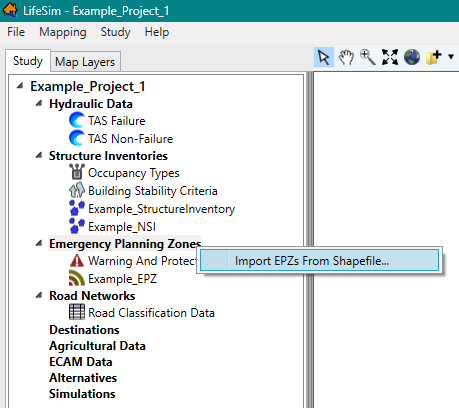
Task: Open the File menu
Action: click(x=16, y=32)
